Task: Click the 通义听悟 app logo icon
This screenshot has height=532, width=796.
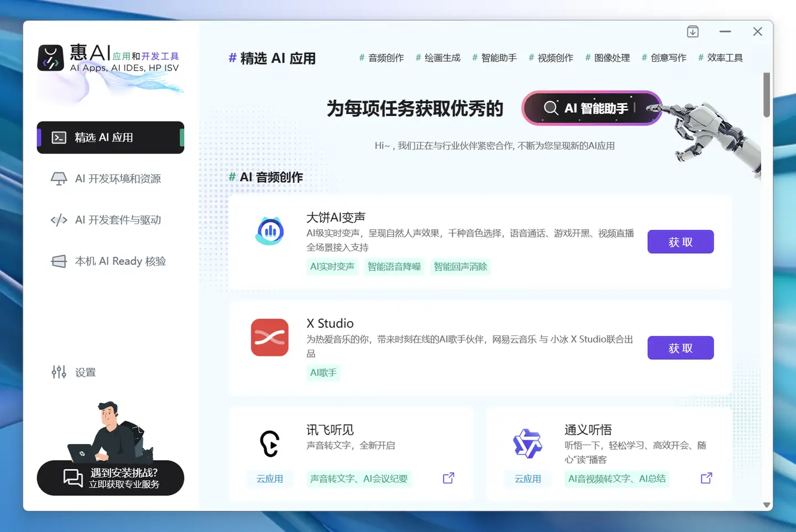Action: 528,444
